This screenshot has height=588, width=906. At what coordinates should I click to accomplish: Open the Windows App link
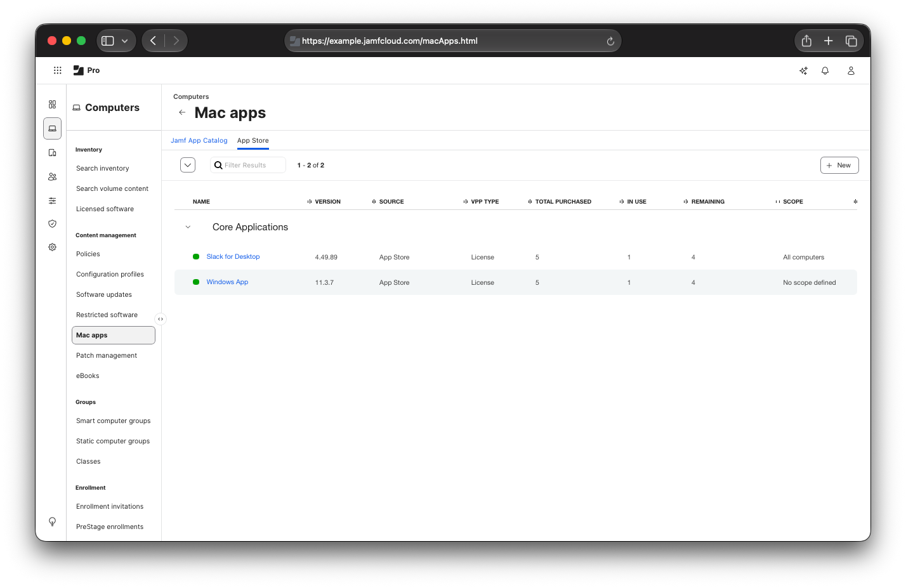227,282
